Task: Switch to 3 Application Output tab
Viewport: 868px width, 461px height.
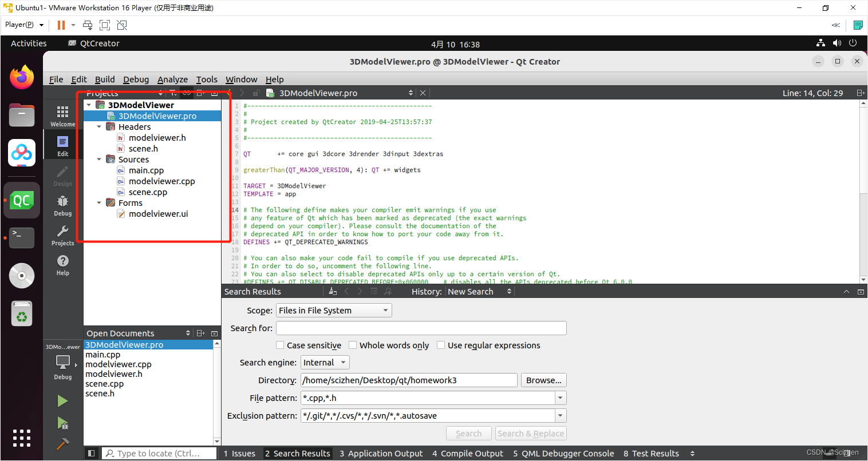Action: [381, 454]
